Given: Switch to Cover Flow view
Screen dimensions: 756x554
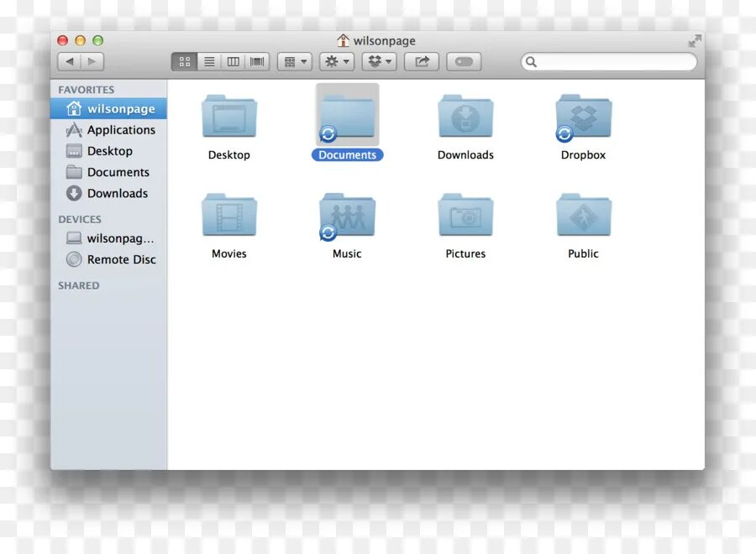Looking at the screenshot, I should click(x=257, y=61).
